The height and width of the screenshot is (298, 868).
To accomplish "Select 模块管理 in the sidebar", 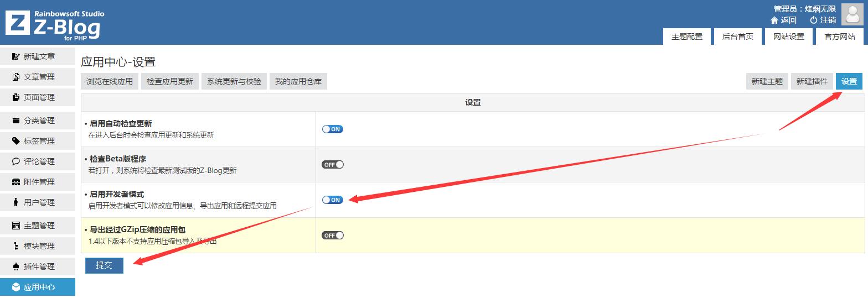I will (38, 246).
